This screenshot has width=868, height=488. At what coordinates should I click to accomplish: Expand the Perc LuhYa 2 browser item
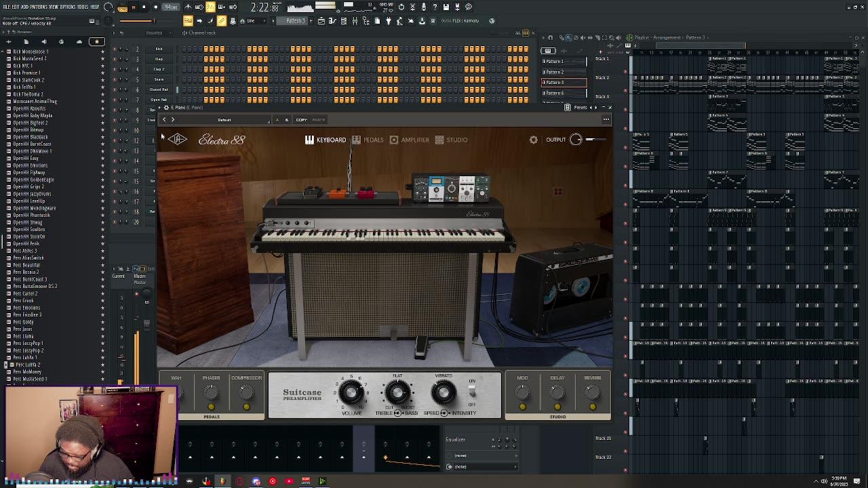[x=6, y=365]
